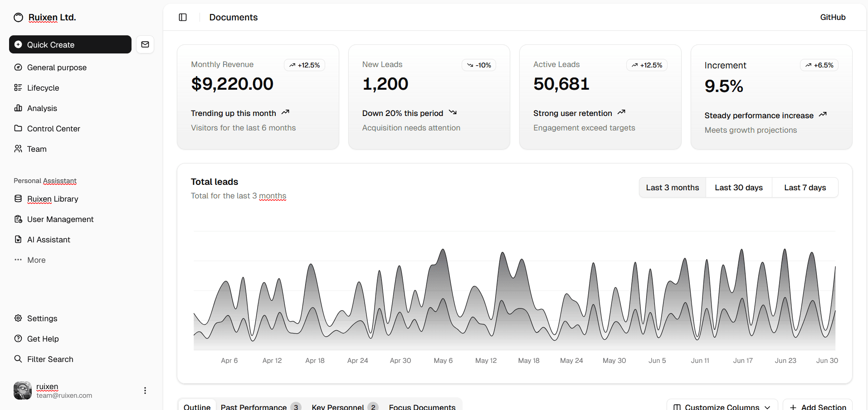Open Control Center folder item
The height and width of the screenshot is (410, 868).
coord(53,129)
